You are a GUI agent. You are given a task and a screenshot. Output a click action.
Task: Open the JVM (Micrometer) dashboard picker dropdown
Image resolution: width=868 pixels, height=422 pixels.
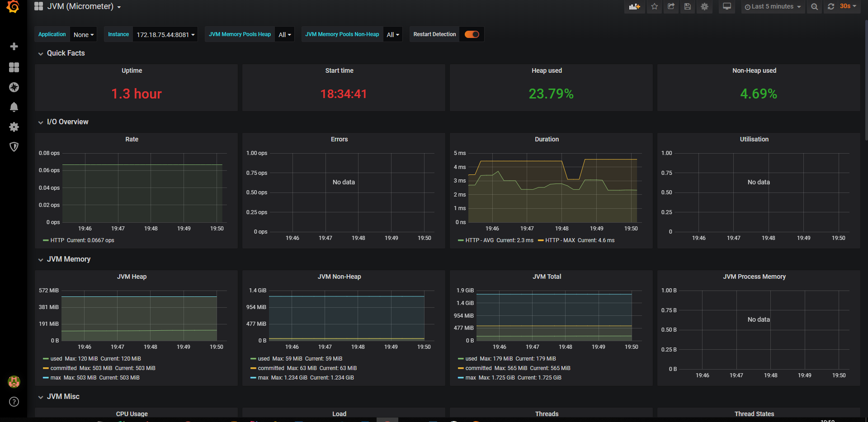click(x=84, y=6)
